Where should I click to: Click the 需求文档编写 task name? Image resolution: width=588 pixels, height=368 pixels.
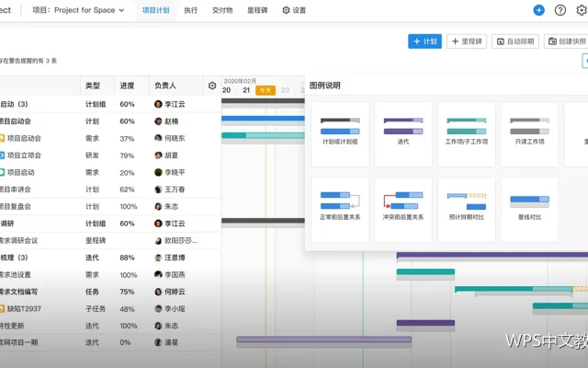pyautogui.click(x=18, y=292)
